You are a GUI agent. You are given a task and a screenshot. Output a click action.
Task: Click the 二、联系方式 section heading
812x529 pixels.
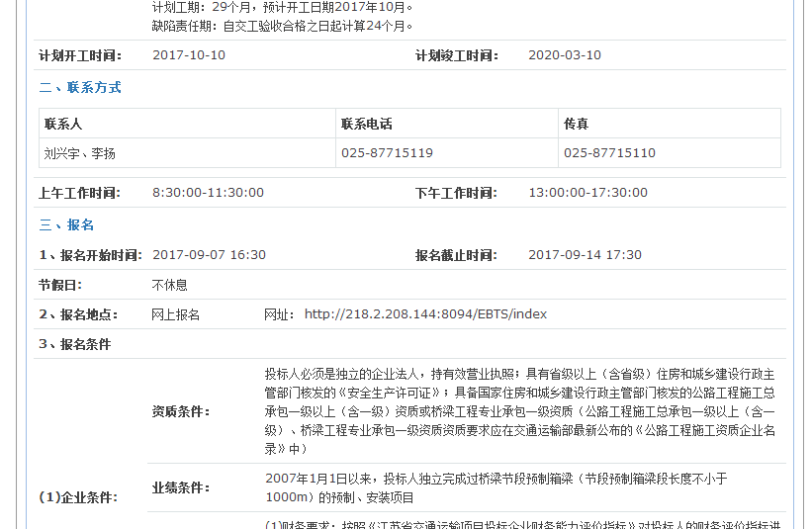click(x=80, y=87)
